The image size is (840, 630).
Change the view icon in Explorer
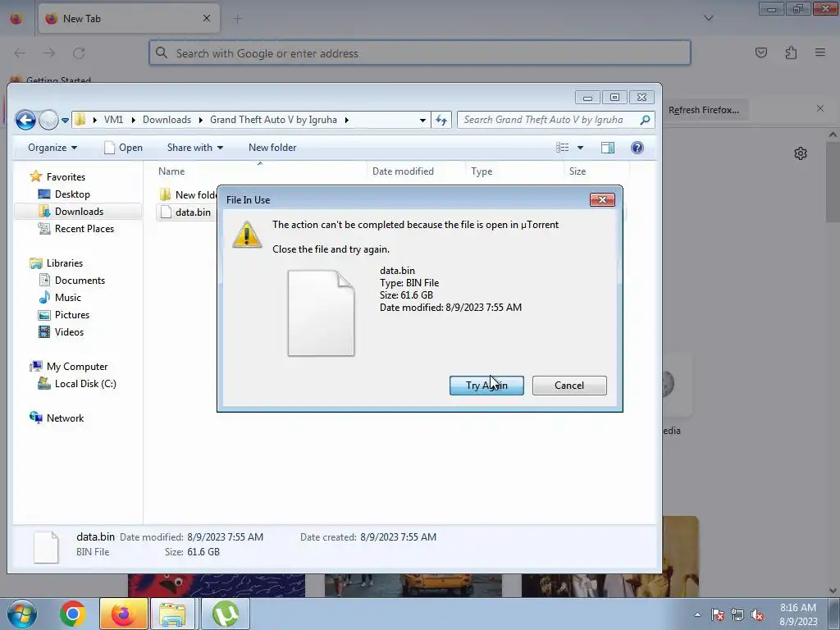562,148
